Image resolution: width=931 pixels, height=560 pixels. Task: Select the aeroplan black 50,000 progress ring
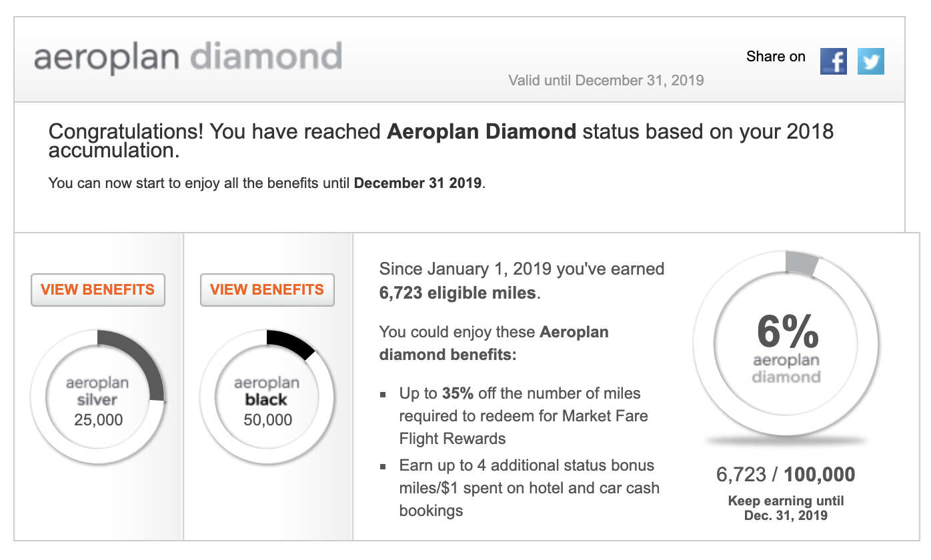click(x=267, y=397)
